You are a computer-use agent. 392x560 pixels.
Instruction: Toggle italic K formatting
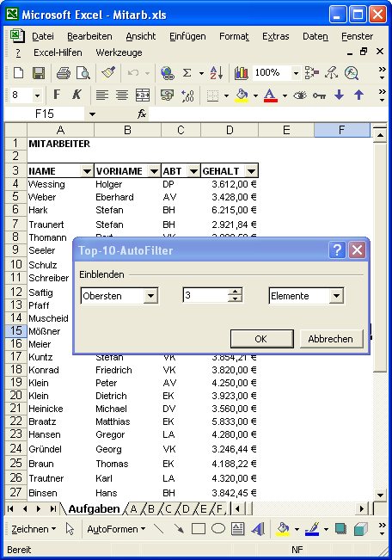click(x=76, y=95)
